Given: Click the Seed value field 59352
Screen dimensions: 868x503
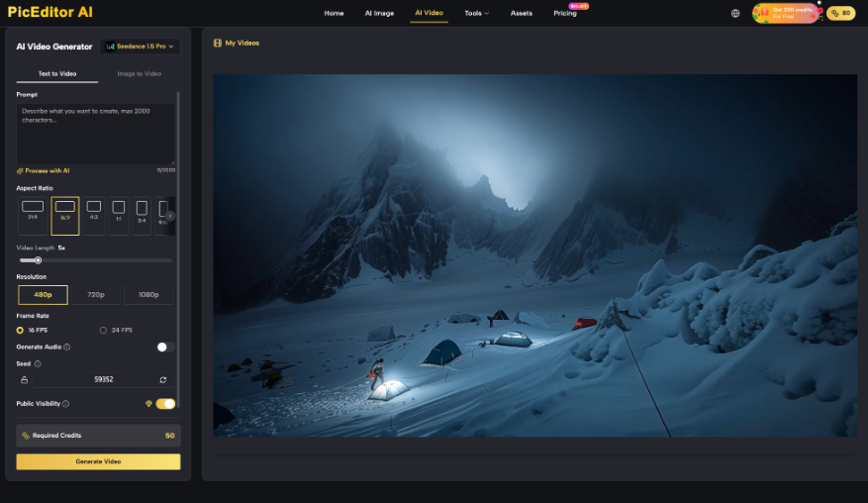Looking at the screenshot, I should [x=104, y=379].
